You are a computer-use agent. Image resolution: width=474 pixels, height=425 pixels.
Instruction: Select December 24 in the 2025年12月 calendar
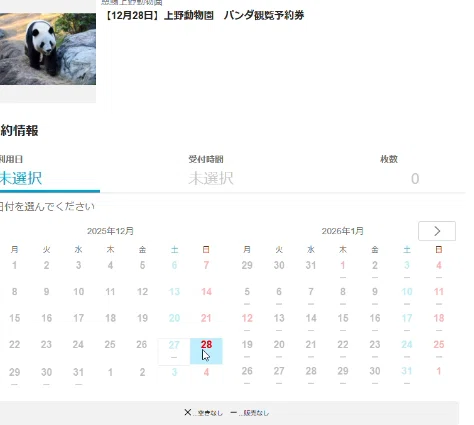coord(78,344)
